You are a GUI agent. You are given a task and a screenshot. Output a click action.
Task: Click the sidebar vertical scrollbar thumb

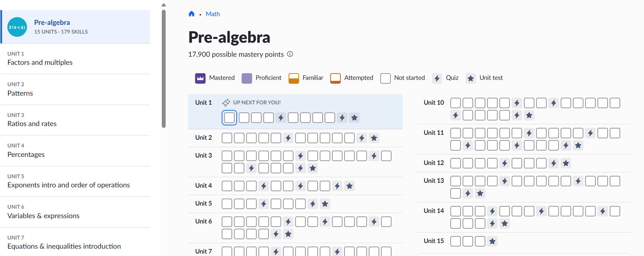[164, 69]
